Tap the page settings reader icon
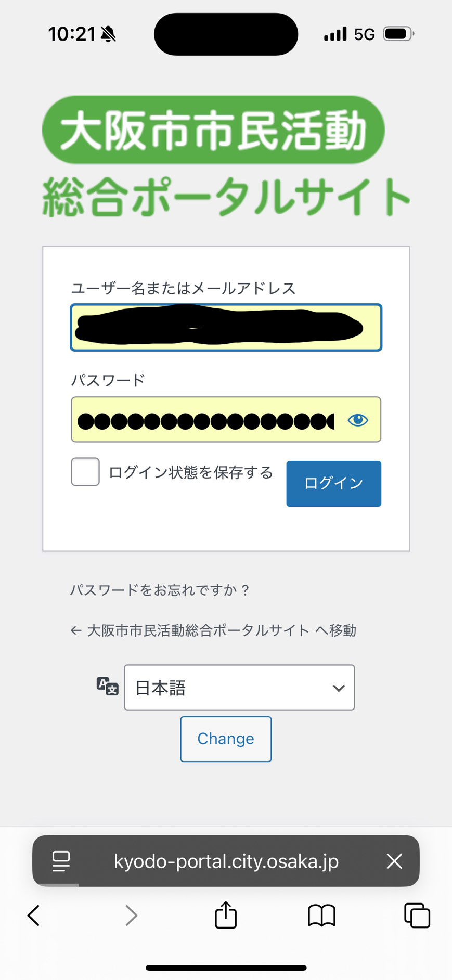Image resolution: width=452 pixels, height=980 pixels. coord(61,861)
